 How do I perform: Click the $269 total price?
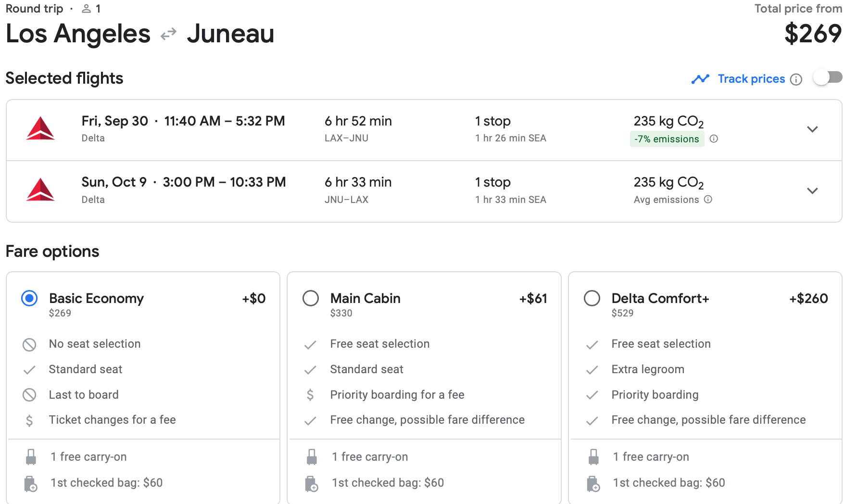click(x=813, y=34)
